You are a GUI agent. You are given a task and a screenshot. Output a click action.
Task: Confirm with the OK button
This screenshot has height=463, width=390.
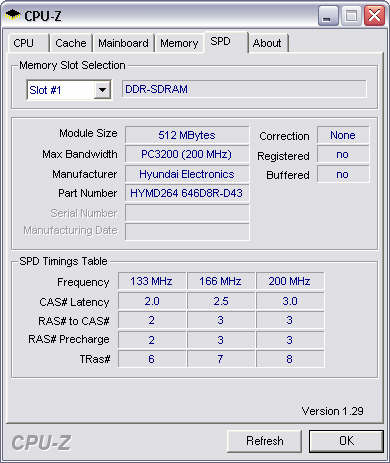tap(346, 441)
